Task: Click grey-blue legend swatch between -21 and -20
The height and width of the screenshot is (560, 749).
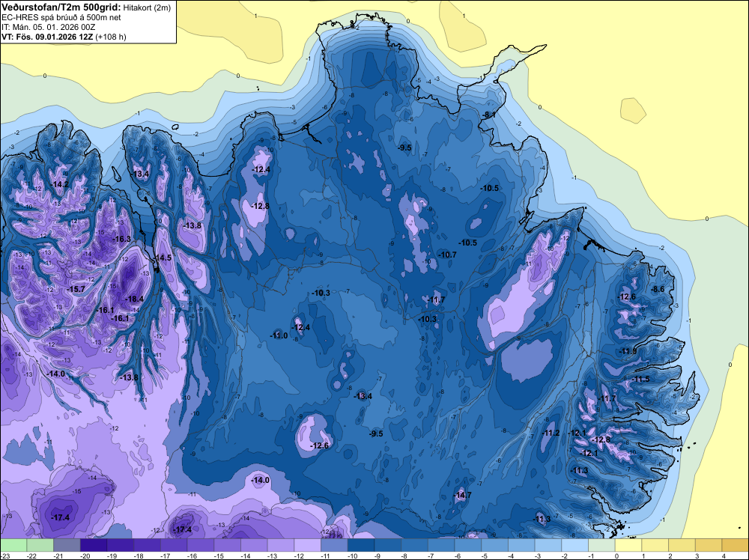Action: tap(67, 545)
